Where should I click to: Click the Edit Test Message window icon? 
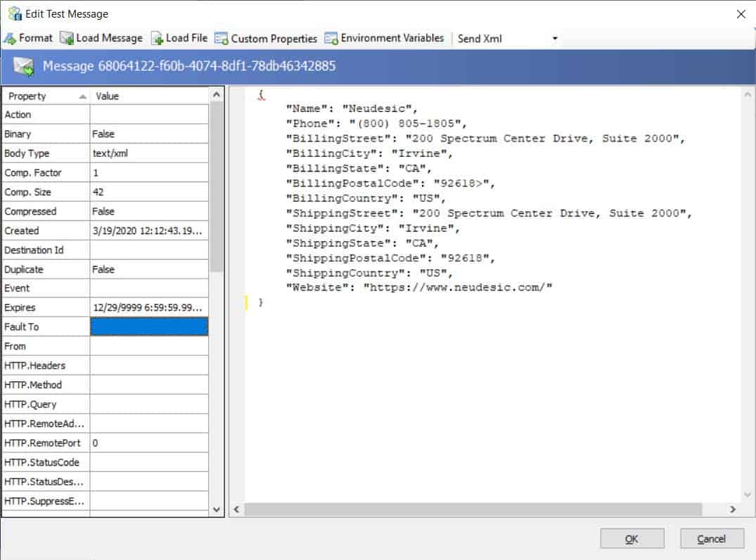15,13
